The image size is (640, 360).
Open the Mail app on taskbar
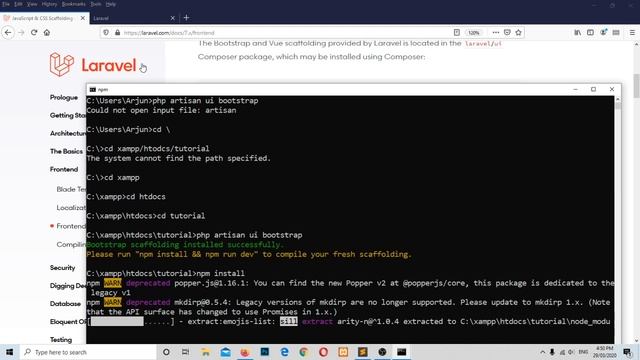coord(225,352)
